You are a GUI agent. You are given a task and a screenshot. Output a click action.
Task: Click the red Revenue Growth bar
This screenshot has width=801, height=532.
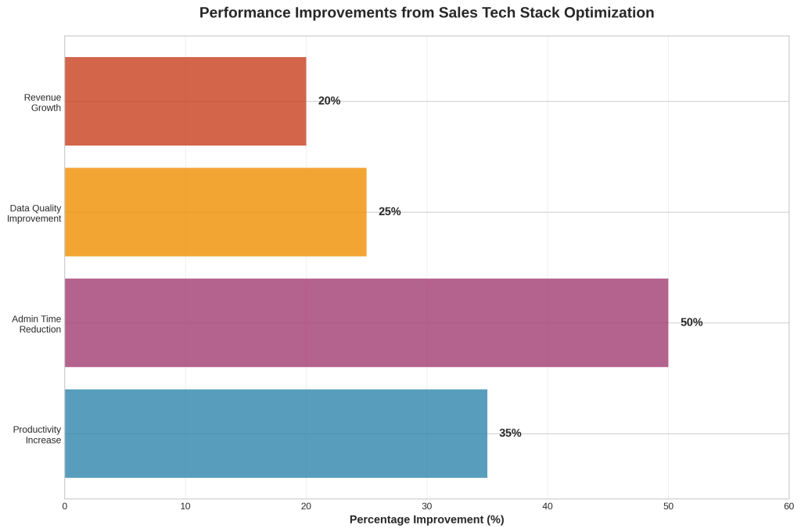click(x=185, y=101)
